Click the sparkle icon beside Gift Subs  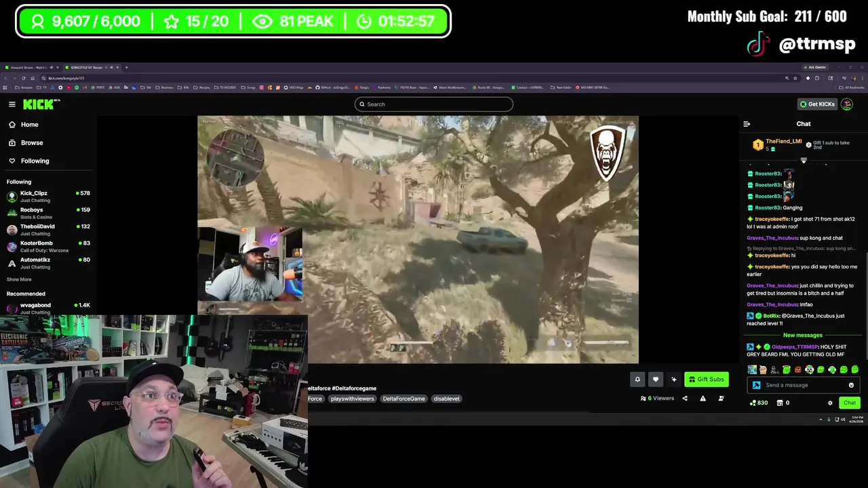point(673,380)
